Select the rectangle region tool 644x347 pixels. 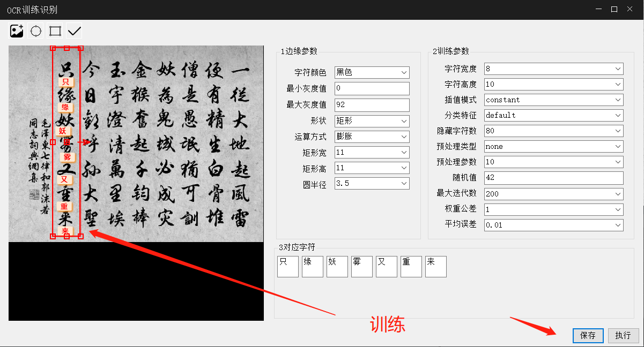point(55,31)
